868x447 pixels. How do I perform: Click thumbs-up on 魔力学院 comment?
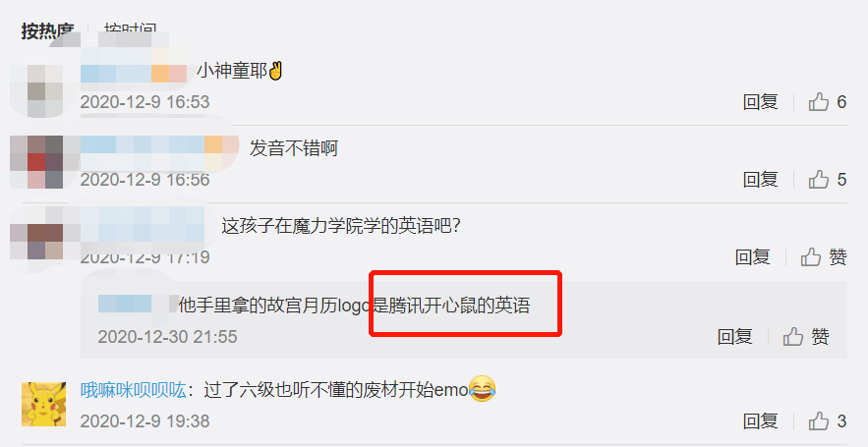coord(810,257)
